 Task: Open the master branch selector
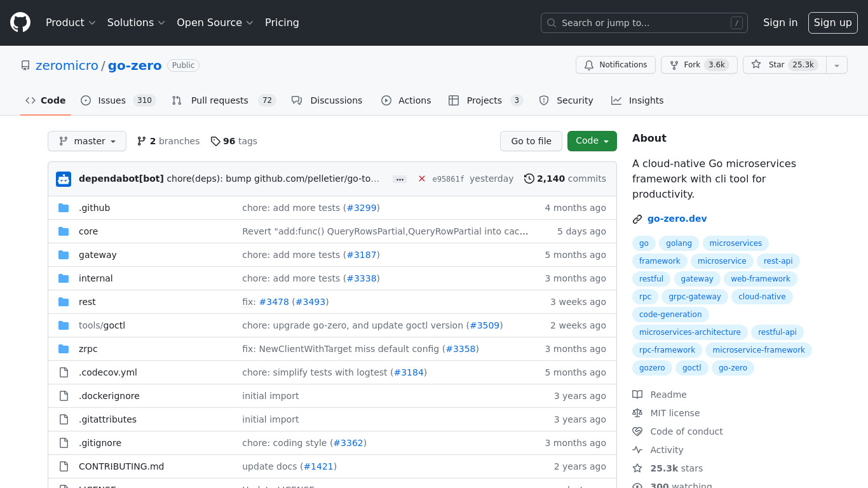tap(87, 141)
